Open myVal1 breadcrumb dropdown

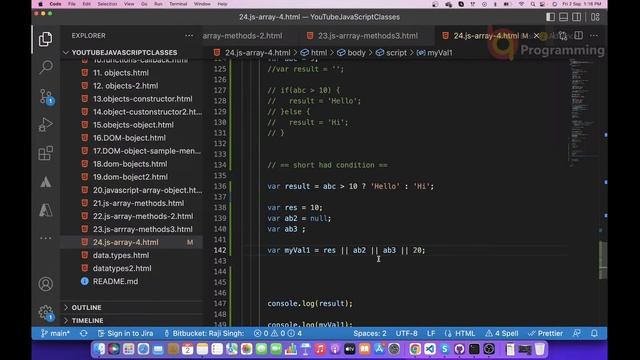pos(435,53)
